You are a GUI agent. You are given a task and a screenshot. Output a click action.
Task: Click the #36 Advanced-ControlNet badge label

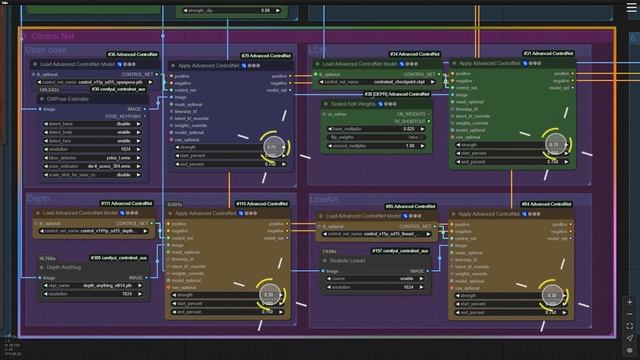coord(132,54)
